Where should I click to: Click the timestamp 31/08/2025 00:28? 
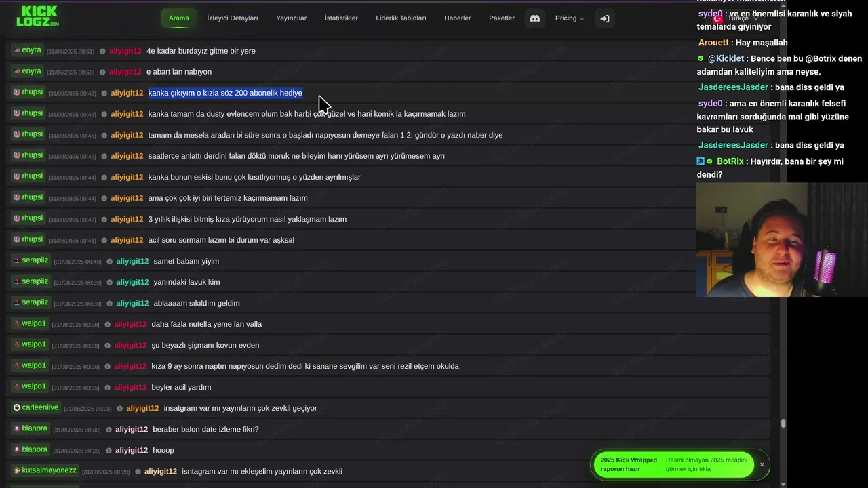tap(106, 472)
